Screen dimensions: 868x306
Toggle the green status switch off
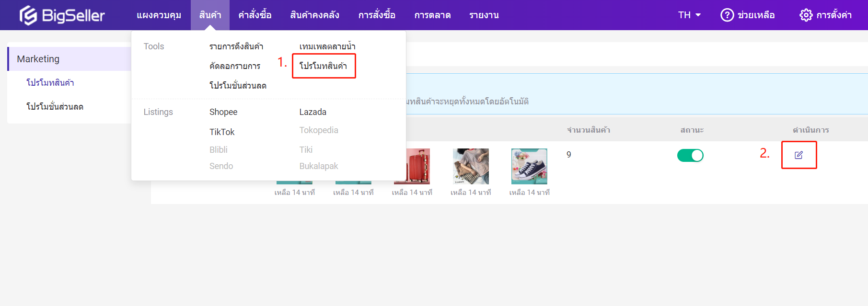click(x=690, y=156)
